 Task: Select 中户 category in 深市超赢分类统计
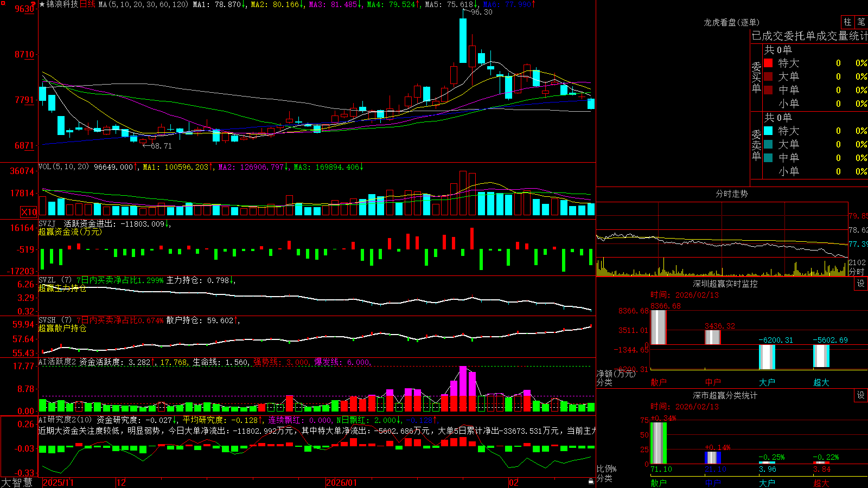click(713, 483)
